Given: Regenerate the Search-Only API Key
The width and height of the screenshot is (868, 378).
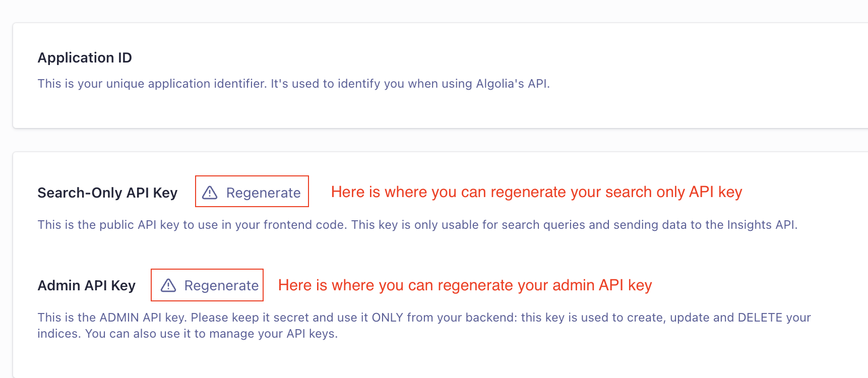Looking at the screenshot, I should coord(252,192).
